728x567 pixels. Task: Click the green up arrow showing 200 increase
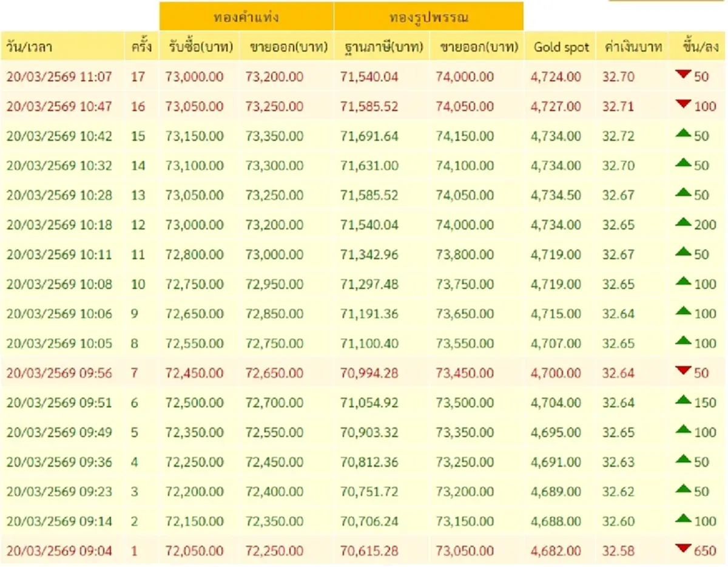(684, 222)
